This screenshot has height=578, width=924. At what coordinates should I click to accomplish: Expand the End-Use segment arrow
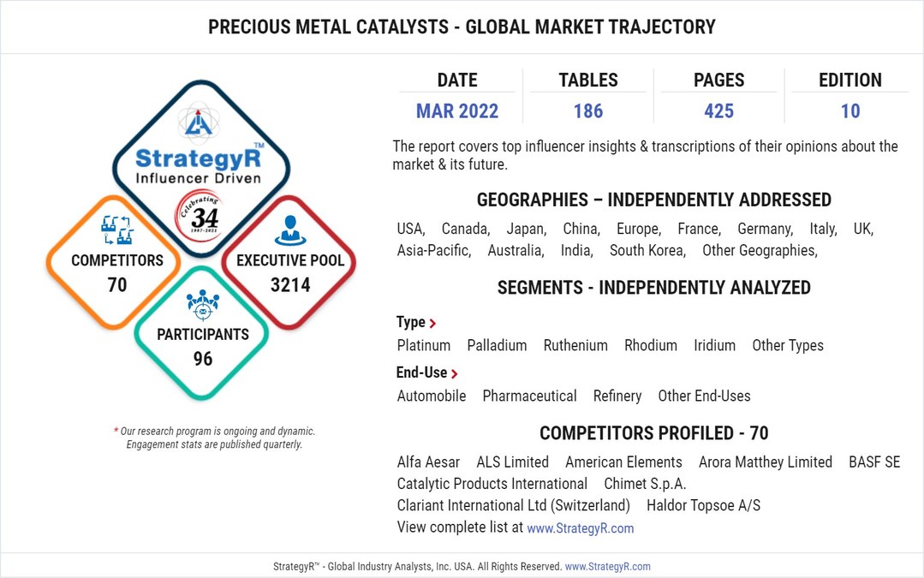[x=455, y=373]
